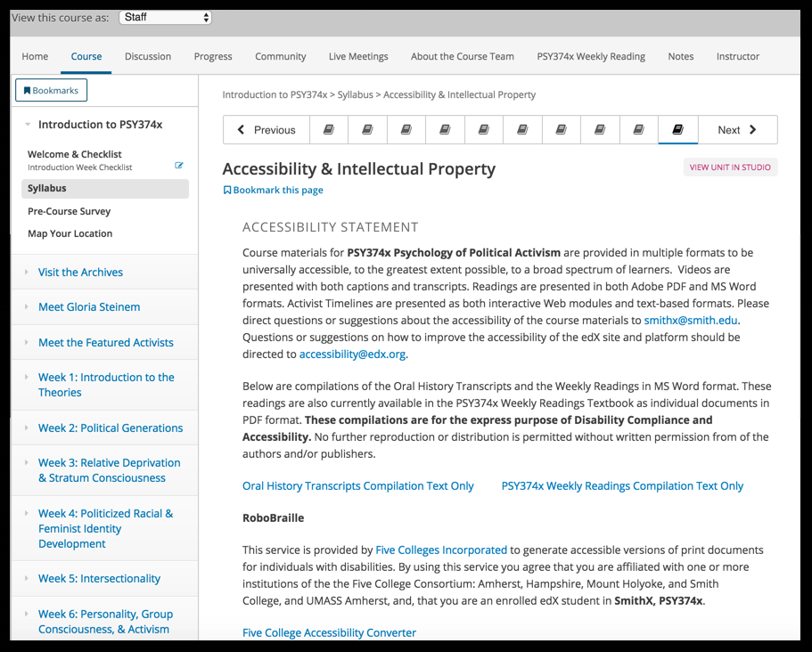
Task: Open the third unit book icon
Action: (406, 129)
